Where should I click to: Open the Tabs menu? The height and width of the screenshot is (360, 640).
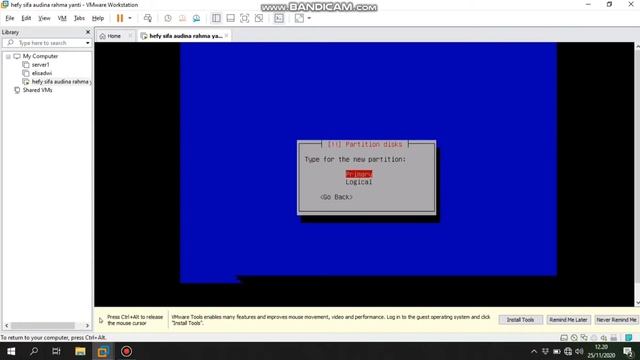point(79,18)
